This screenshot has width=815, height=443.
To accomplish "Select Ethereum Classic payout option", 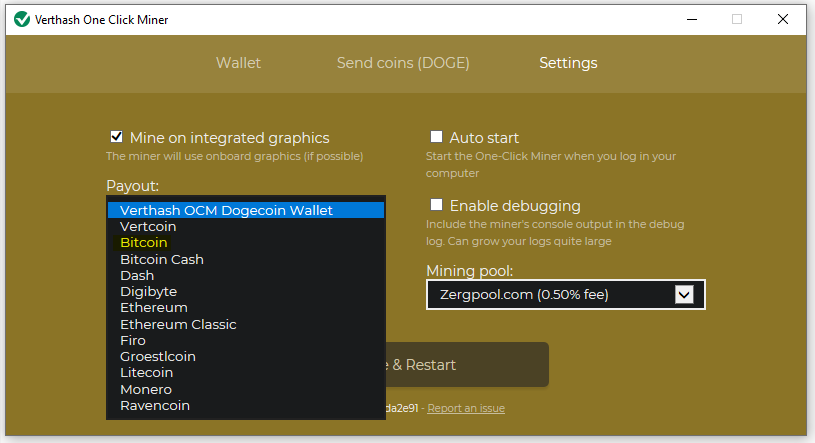I will click(246, 324).
